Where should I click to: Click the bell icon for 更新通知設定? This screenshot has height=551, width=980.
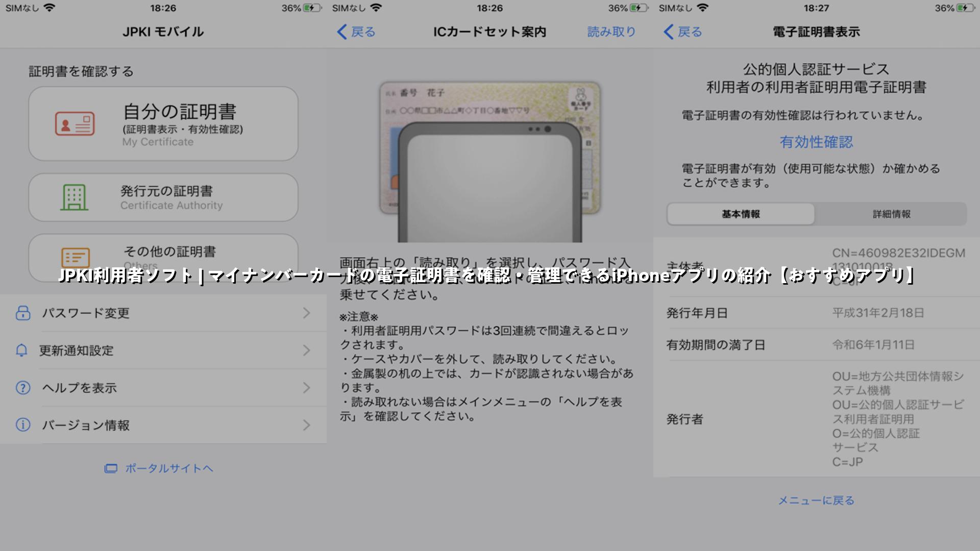point(21,350)
